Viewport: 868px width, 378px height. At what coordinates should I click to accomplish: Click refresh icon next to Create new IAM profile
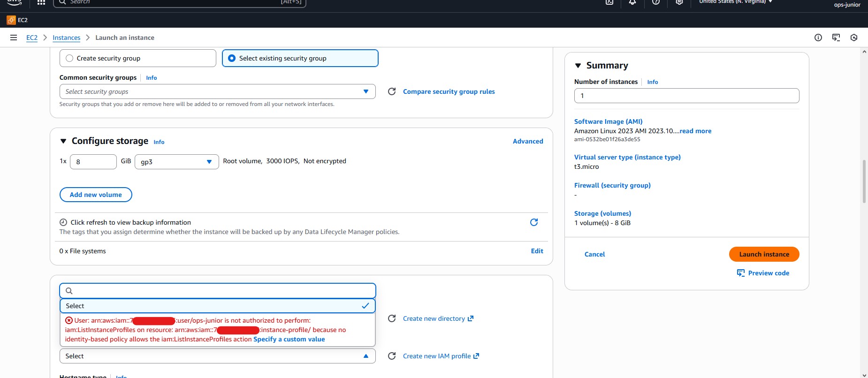392,356
